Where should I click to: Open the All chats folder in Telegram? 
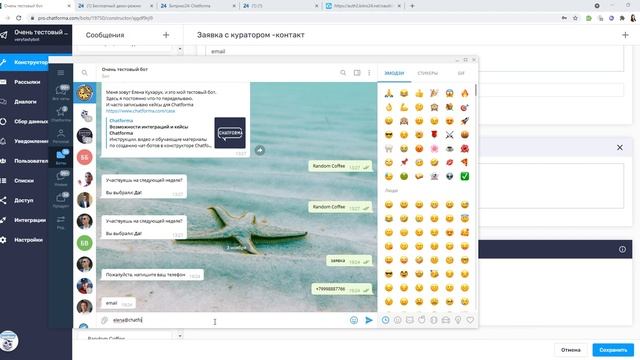click(61, 93)
